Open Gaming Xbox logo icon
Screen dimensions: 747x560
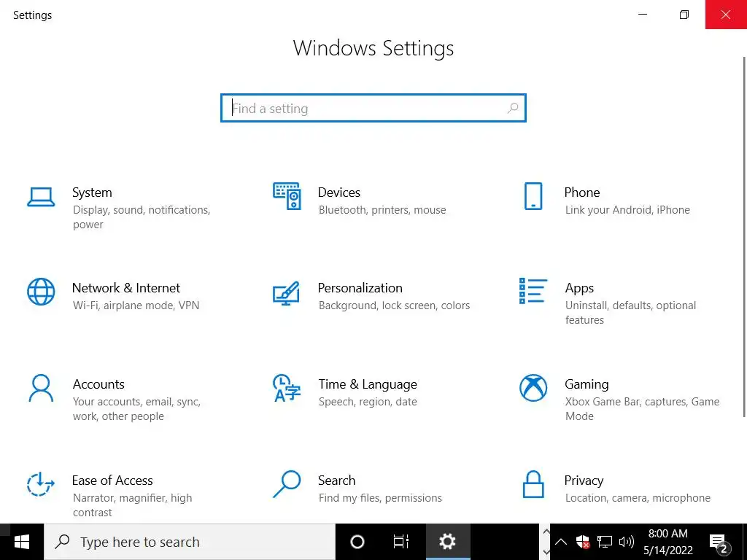[x=533, y=388]
